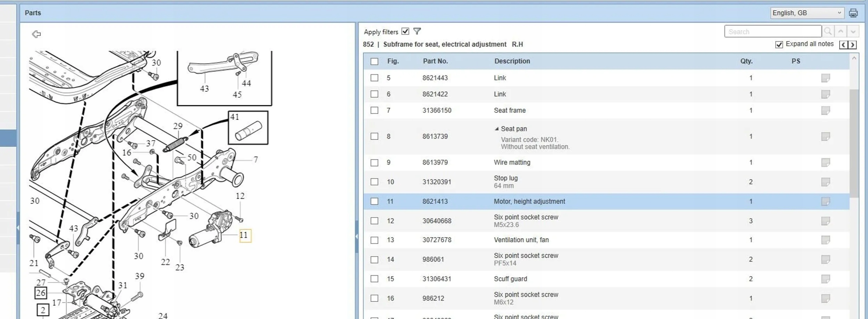Open the English, GB language dropdown
This screenshot has width=868, height=319.
[x=807, y=13]
